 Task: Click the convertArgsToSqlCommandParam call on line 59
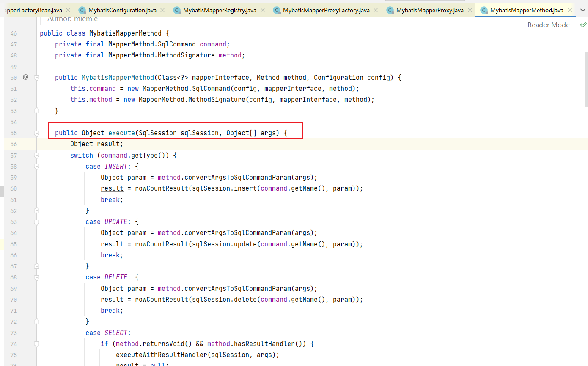237,178
